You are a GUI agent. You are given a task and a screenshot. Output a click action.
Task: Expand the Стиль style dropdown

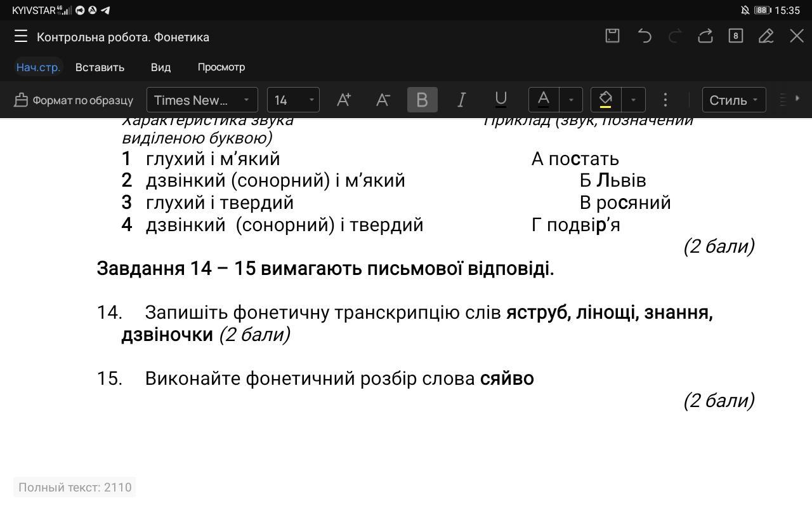pos(733,100)
